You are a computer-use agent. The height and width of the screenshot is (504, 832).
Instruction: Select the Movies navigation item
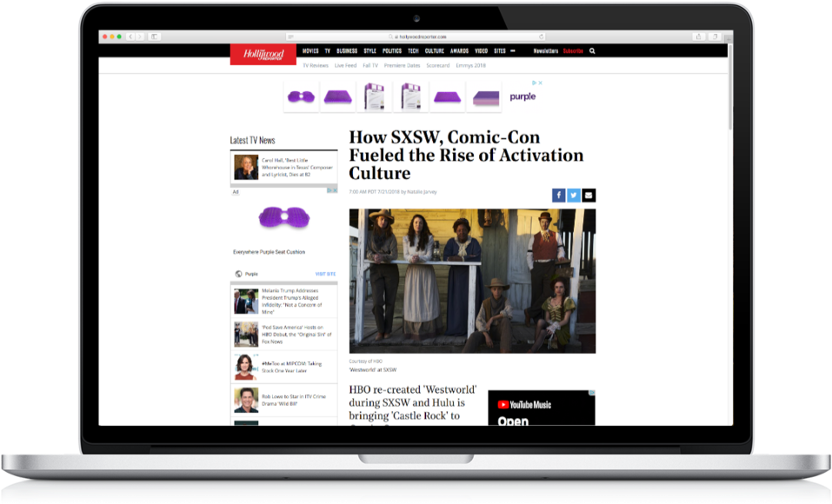(x=310, y=51)
